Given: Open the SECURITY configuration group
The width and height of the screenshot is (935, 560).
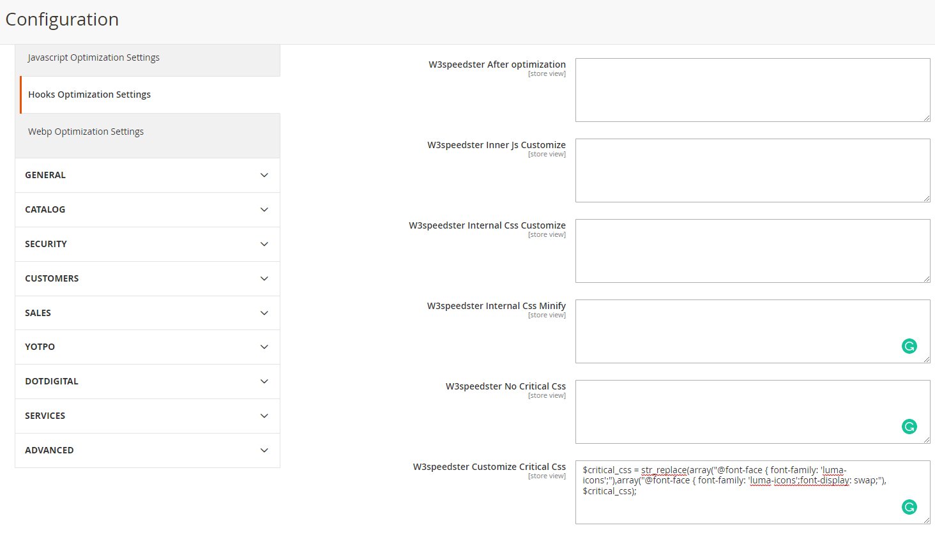Looking at the screenshot, I should click(147, 244).
